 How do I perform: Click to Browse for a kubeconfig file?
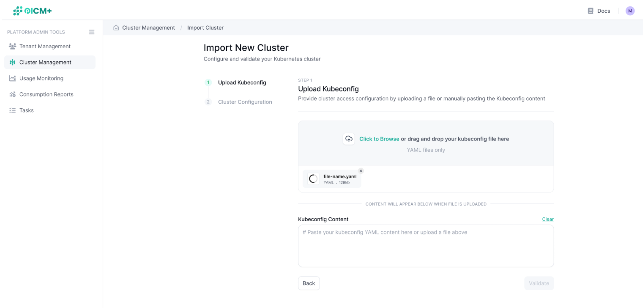tap(379, 139)
